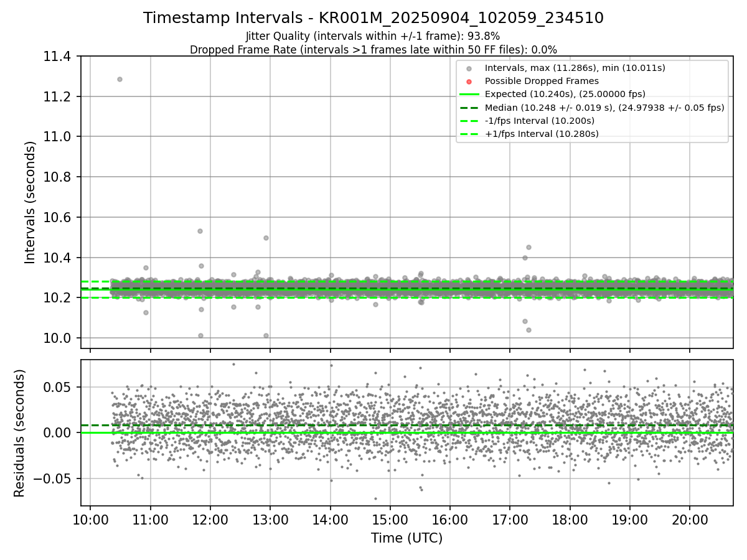747x560 pixels.
Task: Click the gray dot marker for Intervals legend
Action: coord(469,68)
